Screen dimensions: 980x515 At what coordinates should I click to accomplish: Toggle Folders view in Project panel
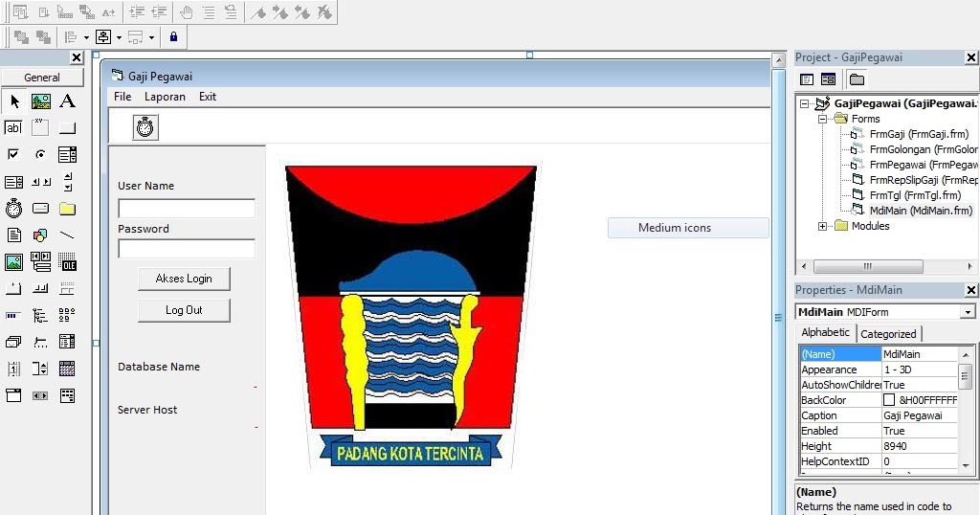click(x=857, y=79)
